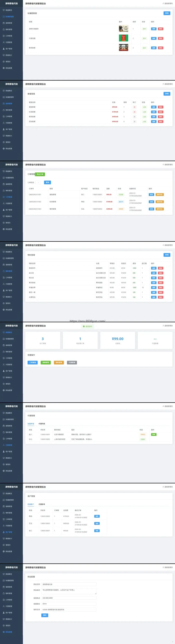The height and width of the screenshot is (644, 175).
Task: Click the 查询 button on the 订单管理 page
Action: [x=47, y=182]
